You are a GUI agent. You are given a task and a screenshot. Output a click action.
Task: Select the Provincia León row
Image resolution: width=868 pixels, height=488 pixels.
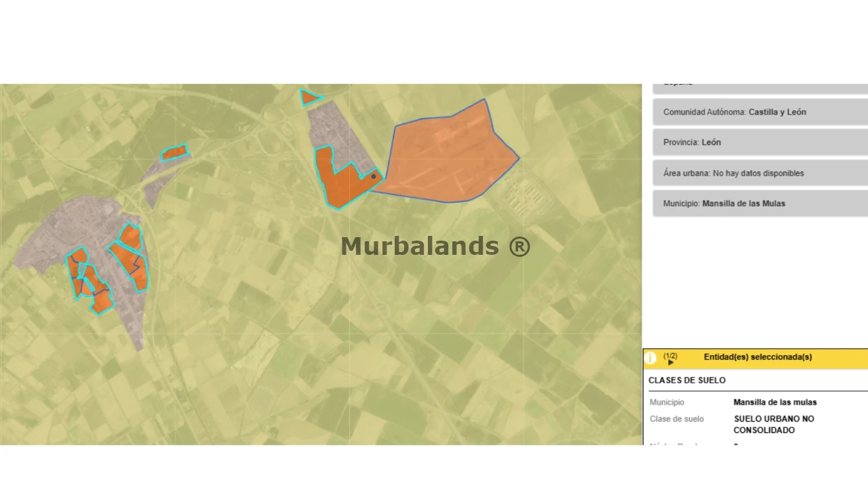click(x=759, y=142)
